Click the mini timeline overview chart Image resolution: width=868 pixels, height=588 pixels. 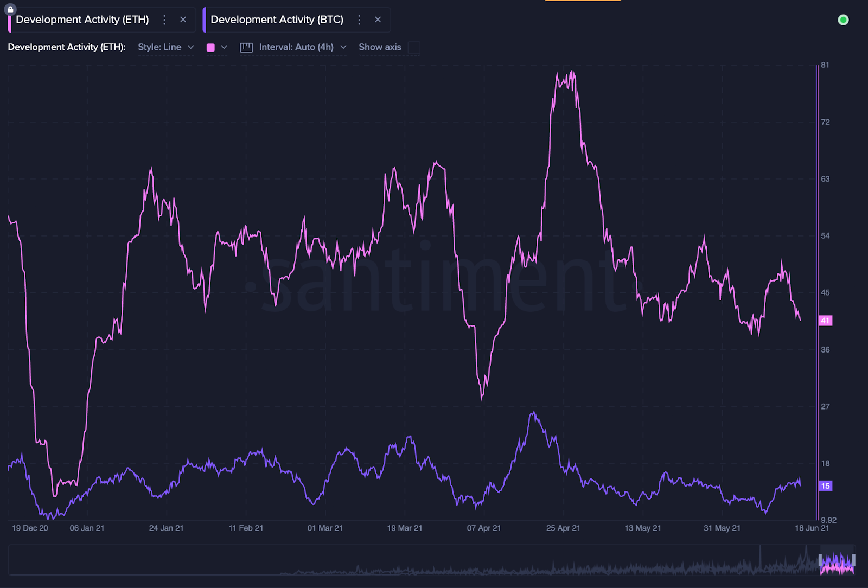point(431,560)
